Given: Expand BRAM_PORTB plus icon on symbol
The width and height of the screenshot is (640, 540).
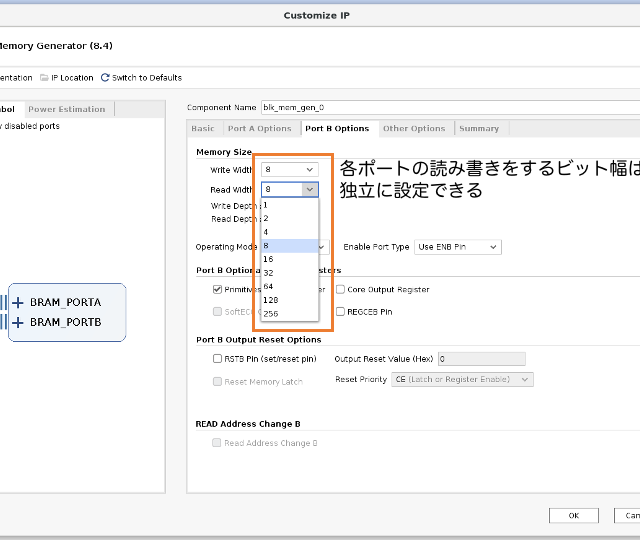Looking at the screenshot, I should pyautogui.click(x=18, y=322).
